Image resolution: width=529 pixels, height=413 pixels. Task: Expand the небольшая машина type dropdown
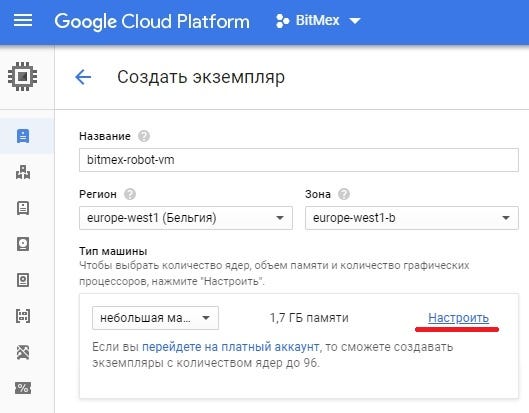pyautogui.click(x=156, y=318)
